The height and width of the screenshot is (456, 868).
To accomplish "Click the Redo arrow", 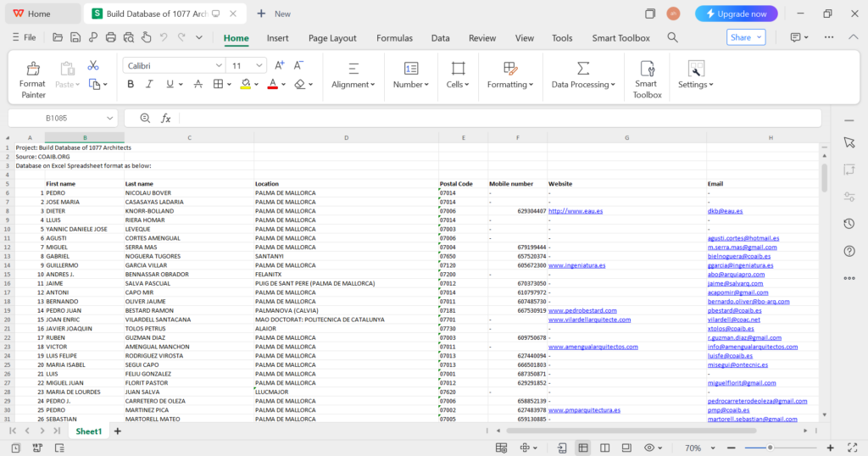I will click(x=181, y=37).
